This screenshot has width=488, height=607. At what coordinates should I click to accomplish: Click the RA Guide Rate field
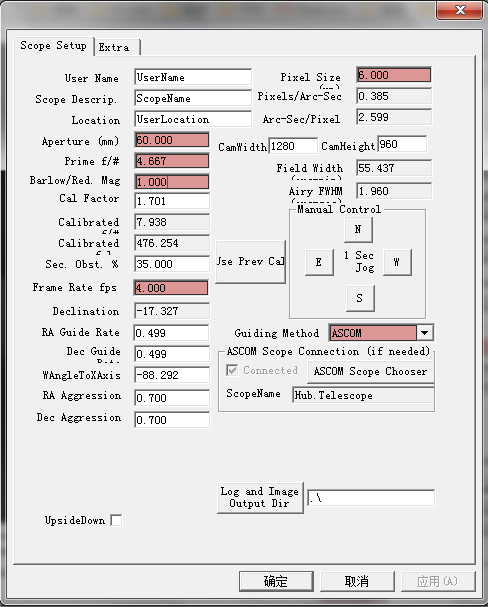point(171,333)
